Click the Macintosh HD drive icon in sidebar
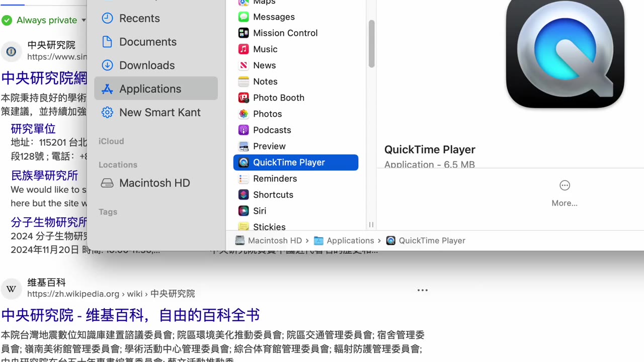 click(x=107, y=183)
